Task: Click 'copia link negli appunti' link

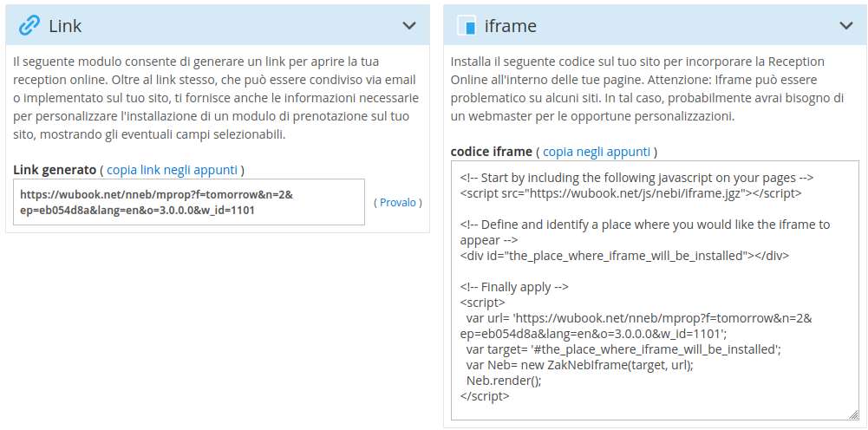Action: coord(173,170)
